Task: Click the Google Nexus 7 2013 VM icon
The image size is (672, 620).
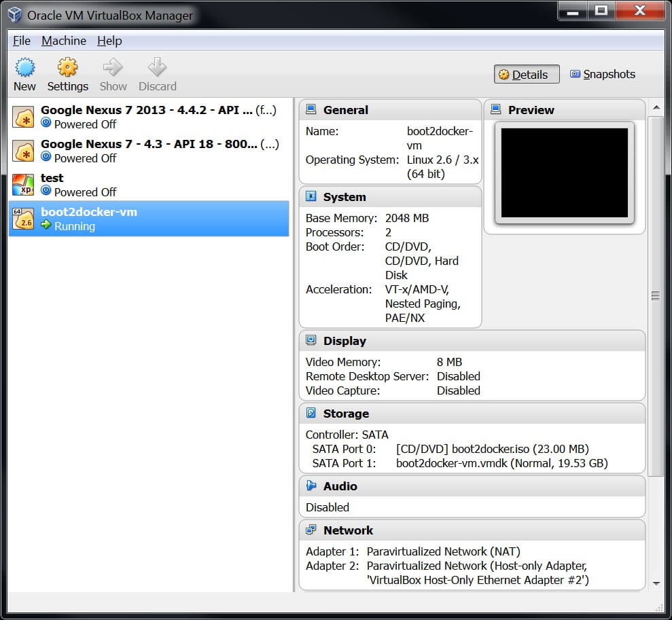Action: click(23, 117)
